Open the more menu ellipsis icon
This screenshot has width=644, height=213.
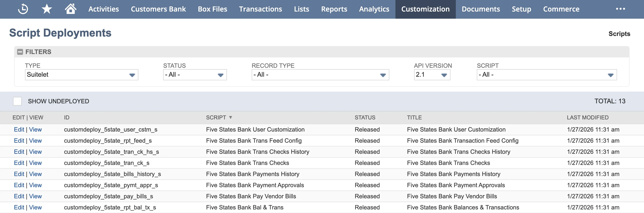click(x=620, y=9)
